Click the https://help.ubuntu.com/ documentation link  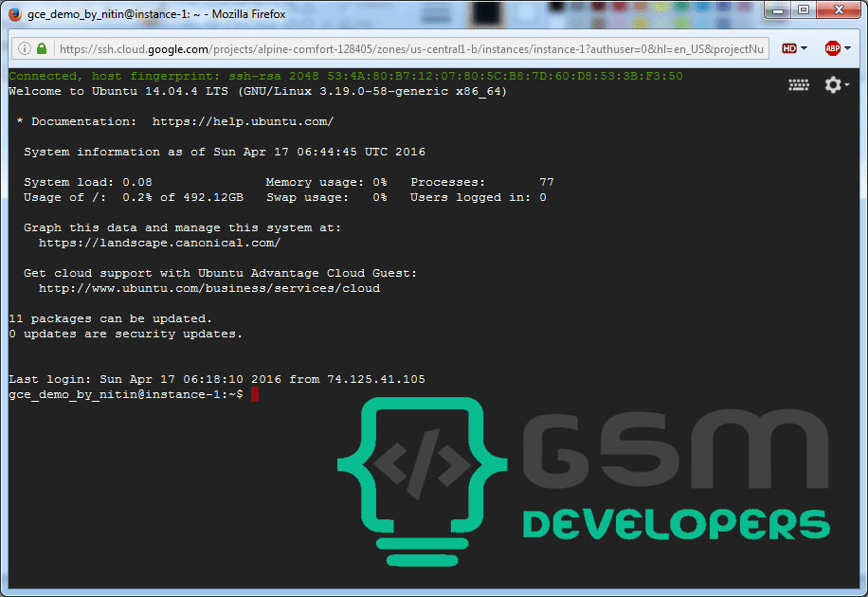click(x=243, y=121)
